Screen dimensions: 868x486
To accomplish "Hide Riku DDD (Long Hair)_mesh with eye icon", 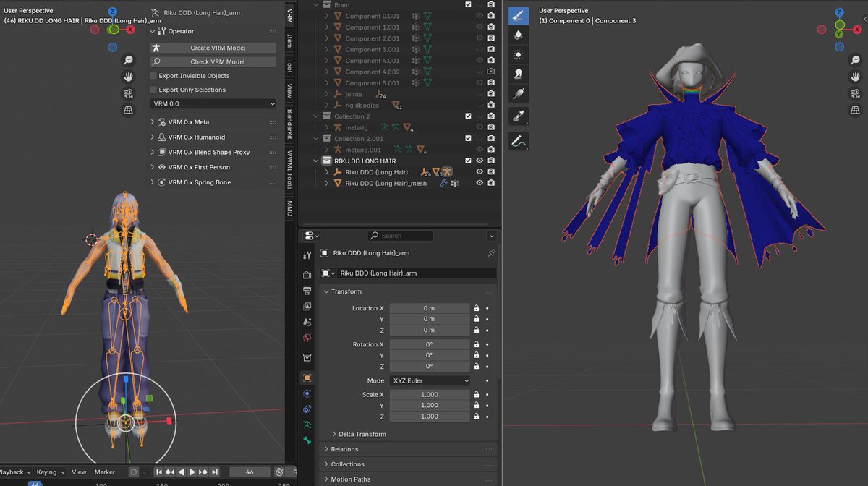I will click(x=479, y=183).
